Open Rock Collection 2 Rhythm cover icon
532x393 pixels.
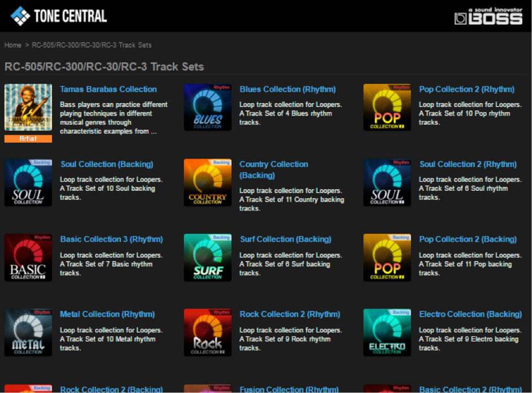tap(208, 332)
